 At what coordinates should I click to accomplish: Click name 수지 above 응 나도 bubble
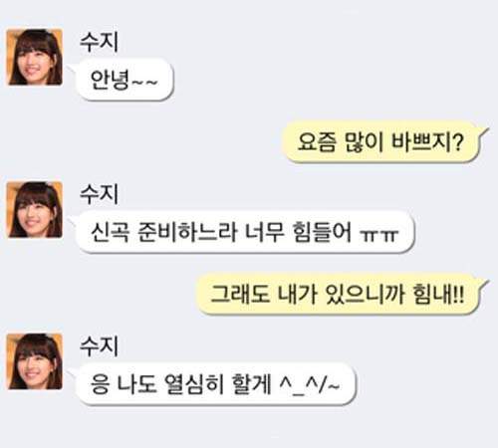click(x=99, y=346)
